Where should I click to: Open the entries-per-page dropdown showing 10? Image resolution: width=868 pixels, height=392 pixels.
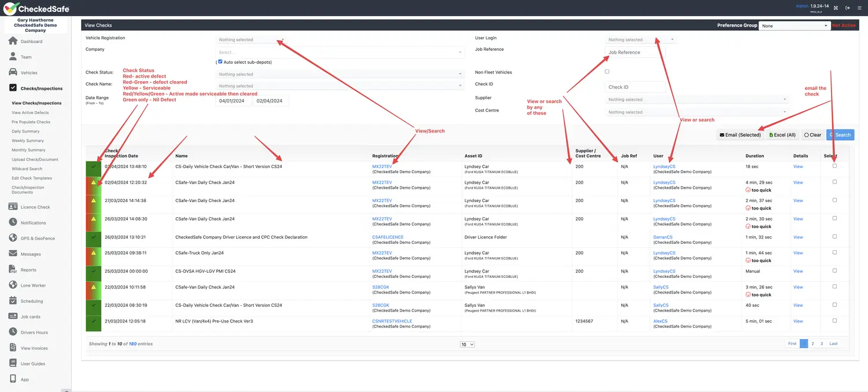[467, 345]
